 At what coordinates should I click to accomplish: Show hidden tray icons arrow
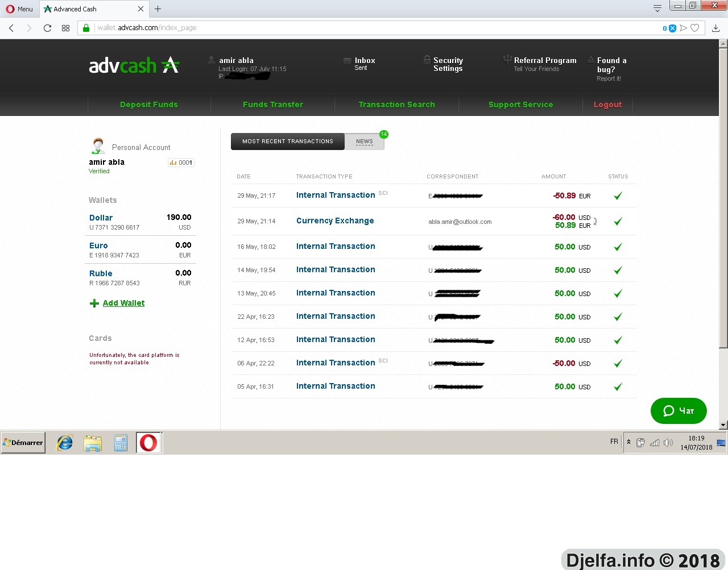coord(628,442)
